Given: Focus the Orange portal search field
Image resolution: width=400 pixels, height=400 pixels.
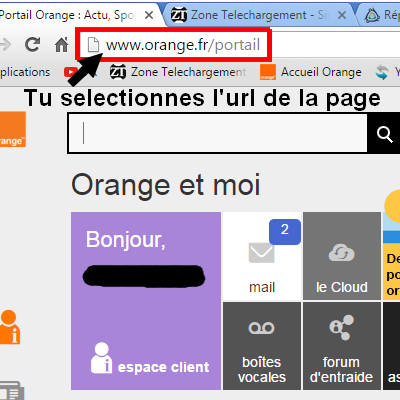Looking at the screenshot, I should pos(218,133).
